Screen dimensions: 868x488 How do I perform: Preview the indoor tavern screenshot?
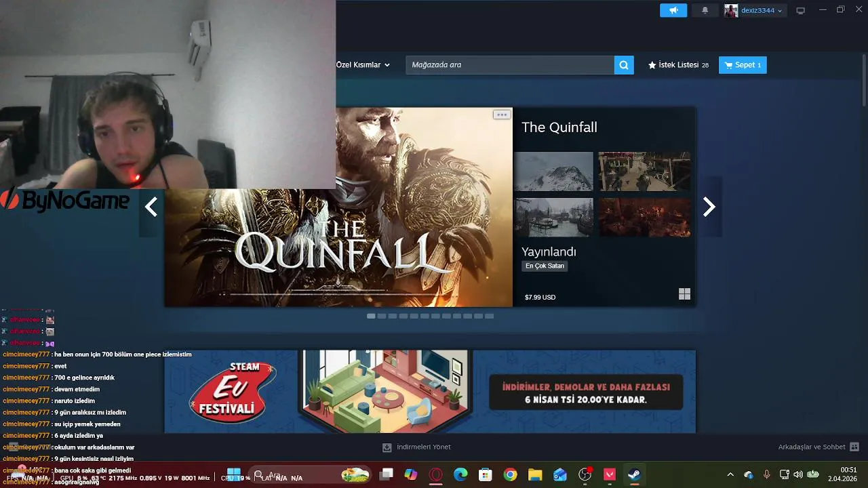click(644, 171)
